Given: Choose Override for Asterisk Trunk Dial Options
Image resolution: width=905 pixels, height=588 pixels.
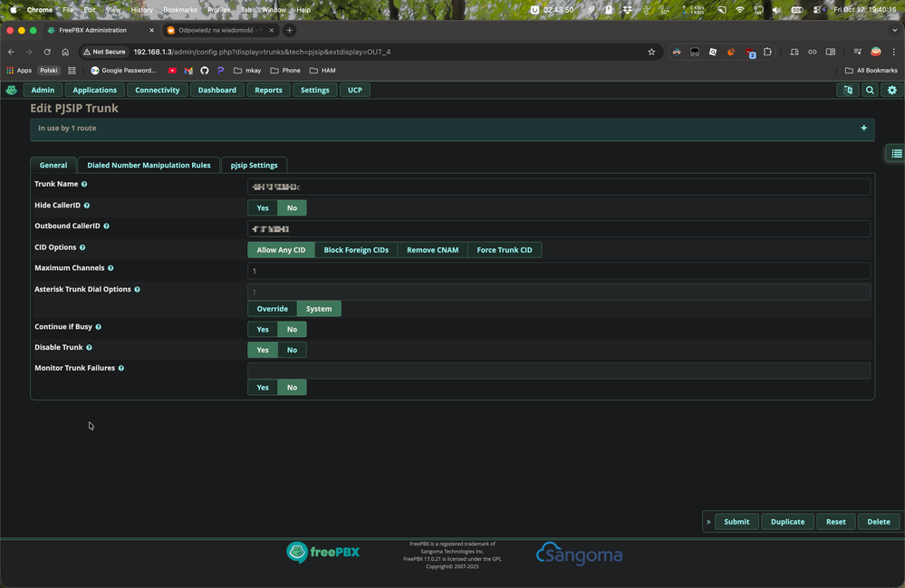Looking at the screenshot, I should tap(272, 309).
